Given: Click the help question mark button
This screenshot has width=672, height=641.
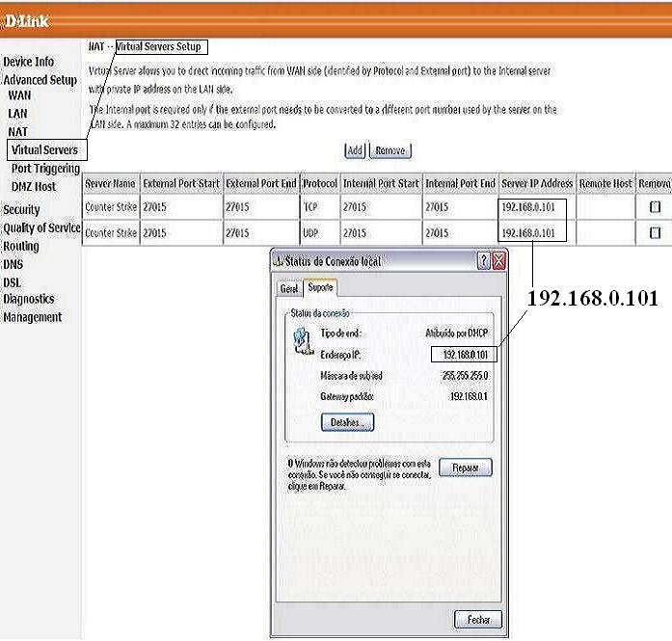Looking at the screenshot, I should coord(483,262).
